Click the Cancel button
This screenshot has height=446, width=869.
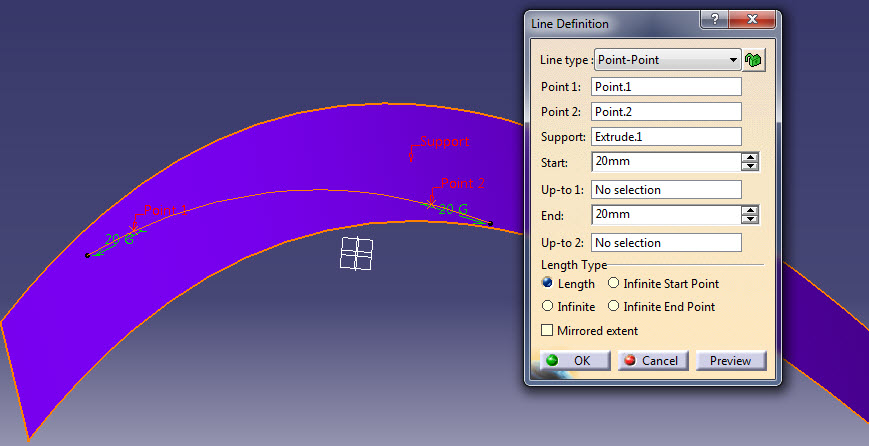tap(653, 361)
